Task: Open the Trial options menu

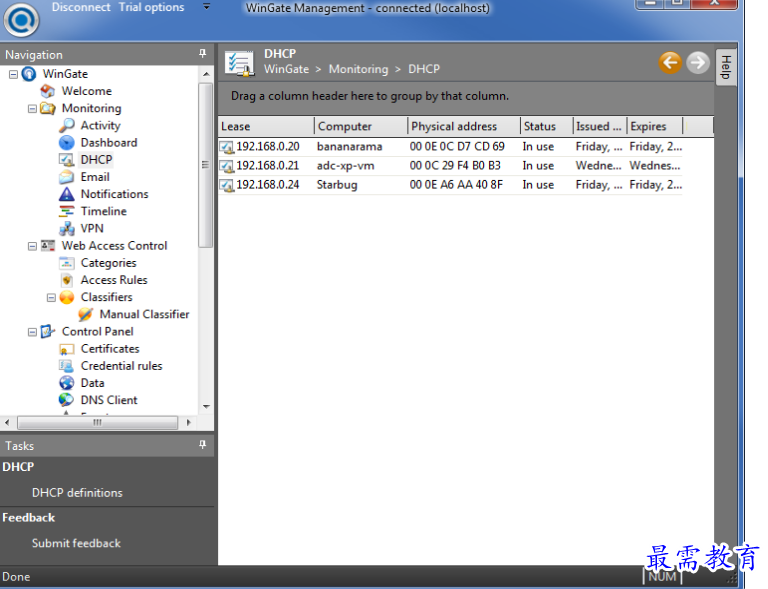Action: click(x=151, y=7)
